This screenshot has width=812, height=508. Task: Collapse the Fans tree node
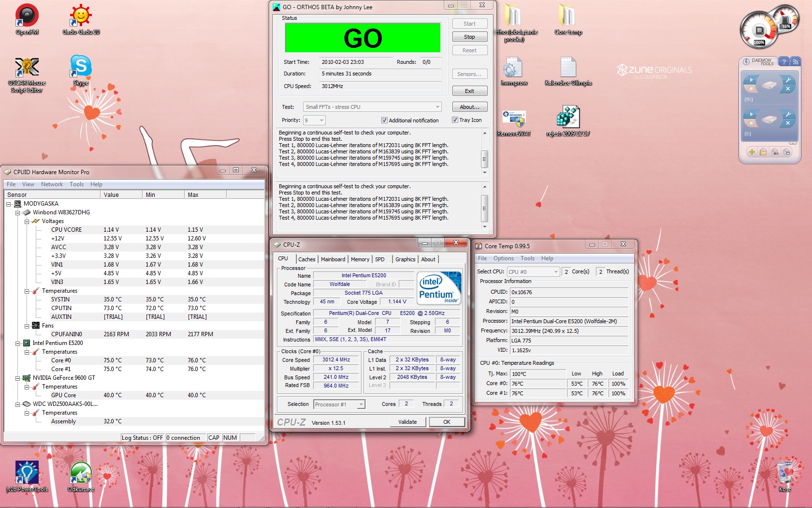tap(27, 326)
